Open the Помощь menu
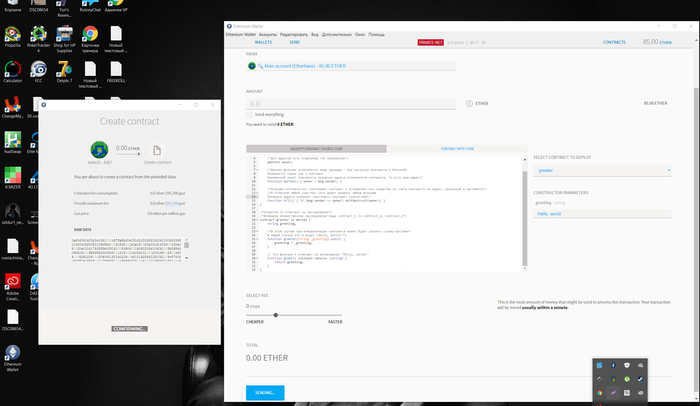 coord(376,34)
